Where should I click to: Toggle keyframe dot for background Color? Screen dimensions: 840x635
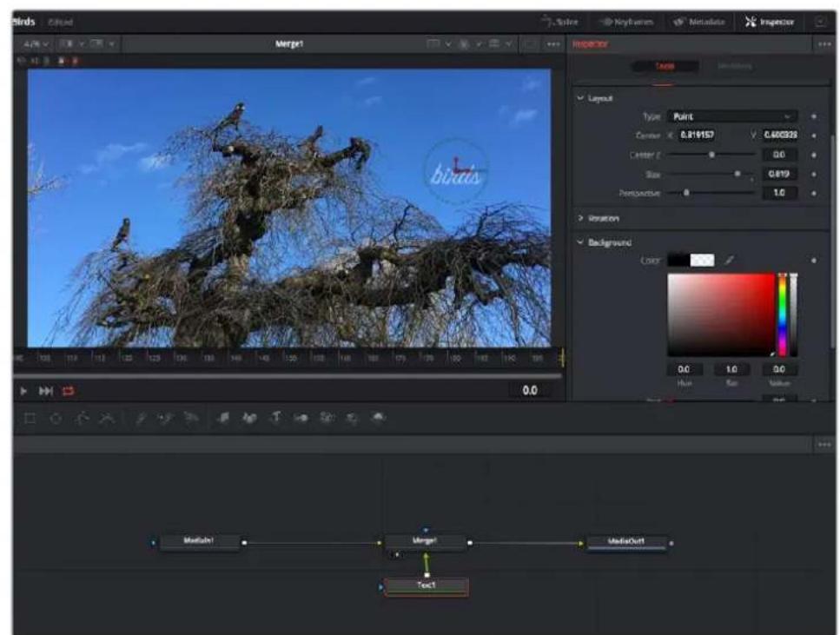click(814, 261)
